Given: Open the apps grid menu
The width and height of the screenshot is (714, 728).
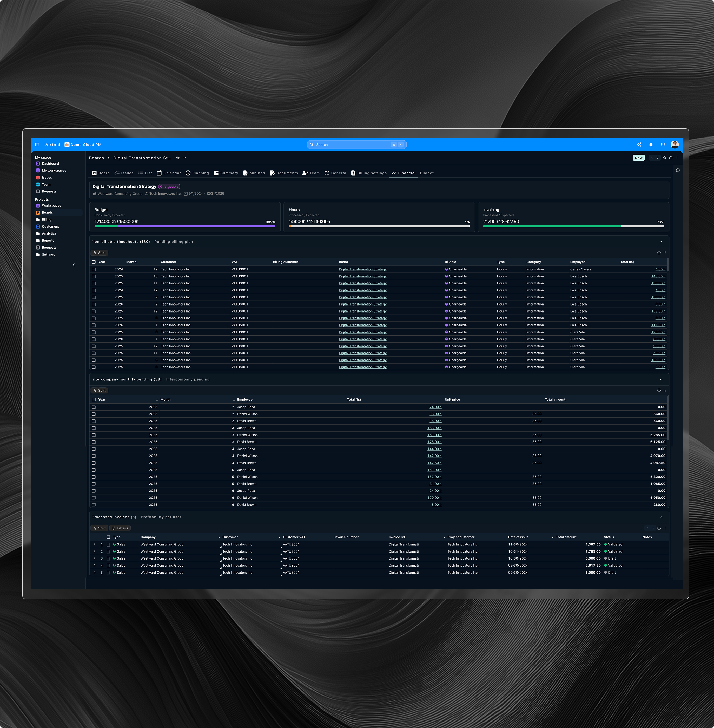Looking at the screenshot, I should (663, 145).
